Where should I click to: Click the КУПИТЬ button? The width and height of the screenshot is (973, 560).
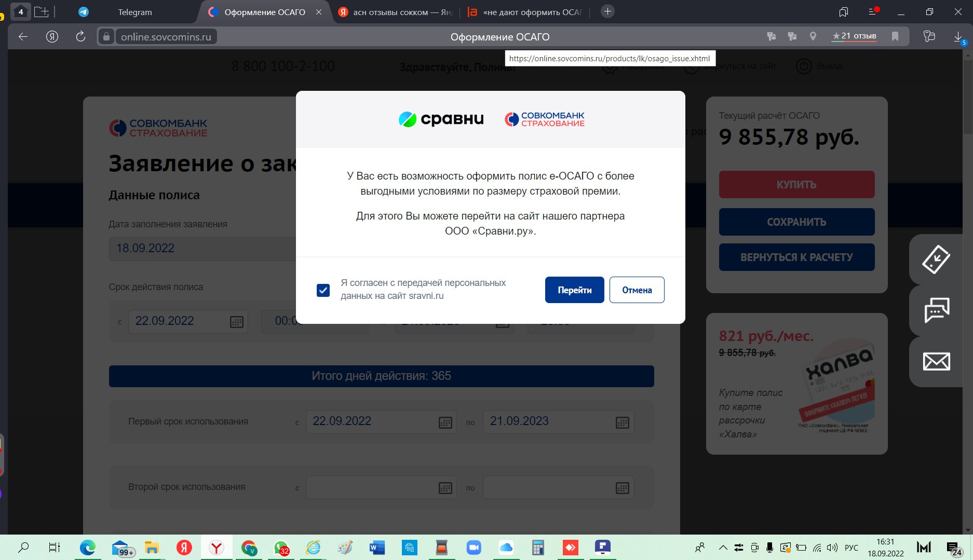(796, 184)
